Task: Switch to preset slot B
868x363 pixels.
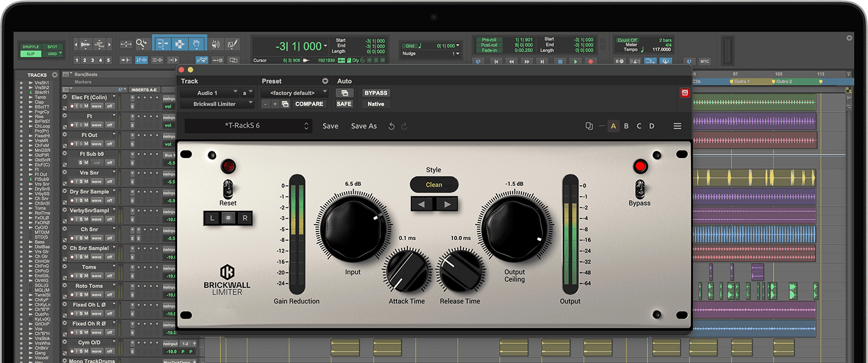Action: [x=626, y=126]
